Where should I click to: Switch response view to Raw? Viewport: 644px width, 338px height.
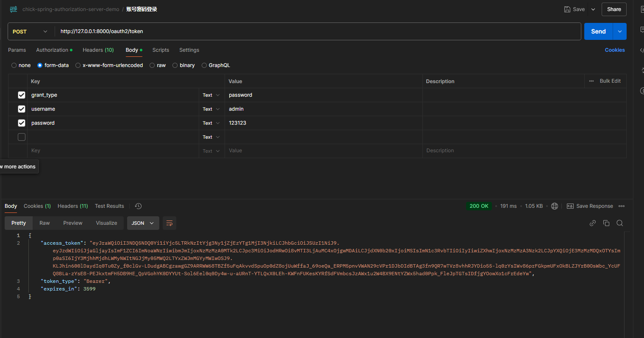click(44, 223)
